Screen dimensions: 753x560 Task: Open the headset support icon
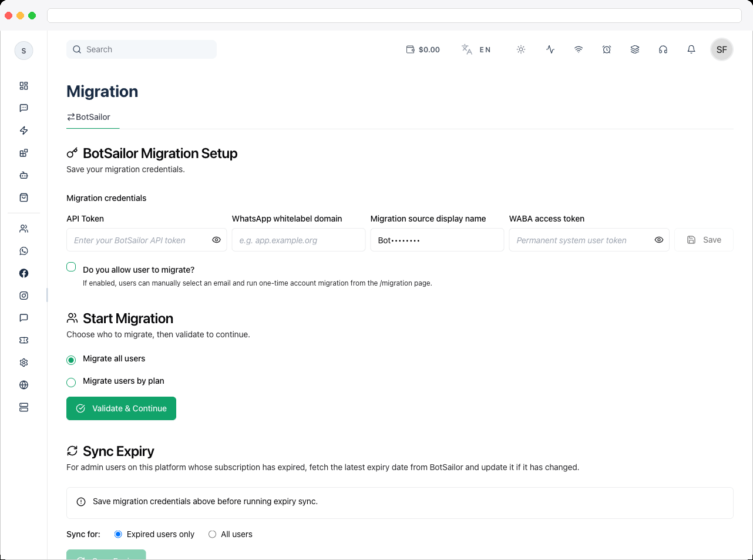663,49
